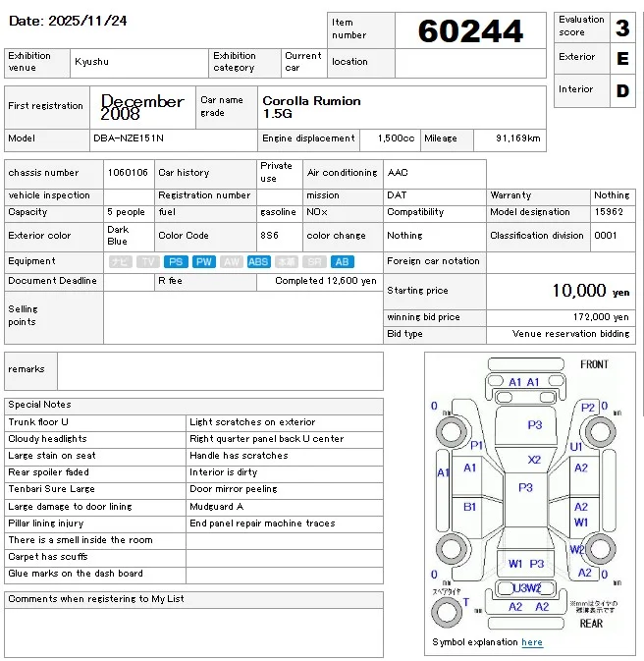Click the model designation 15962
Screen dimensions: 644x661
coord(609,211)
